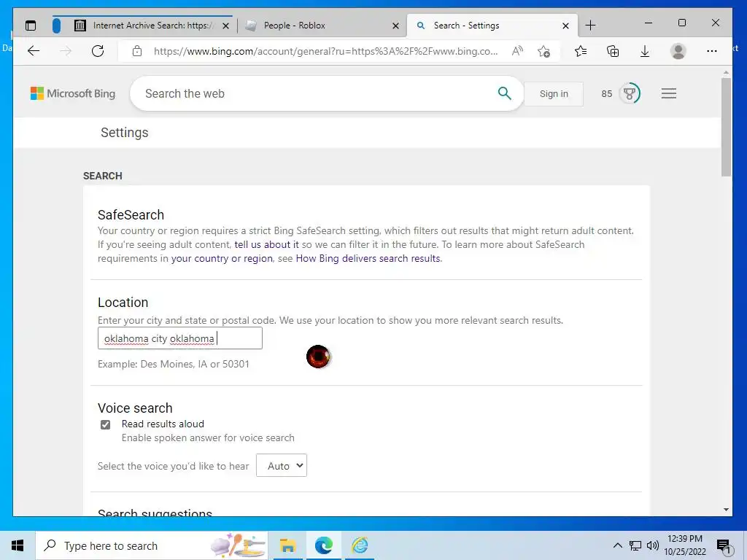The image size is (747, 560).
Task: Open Microsoft Edge taskbar icon
Action: [x=323, y=545]
